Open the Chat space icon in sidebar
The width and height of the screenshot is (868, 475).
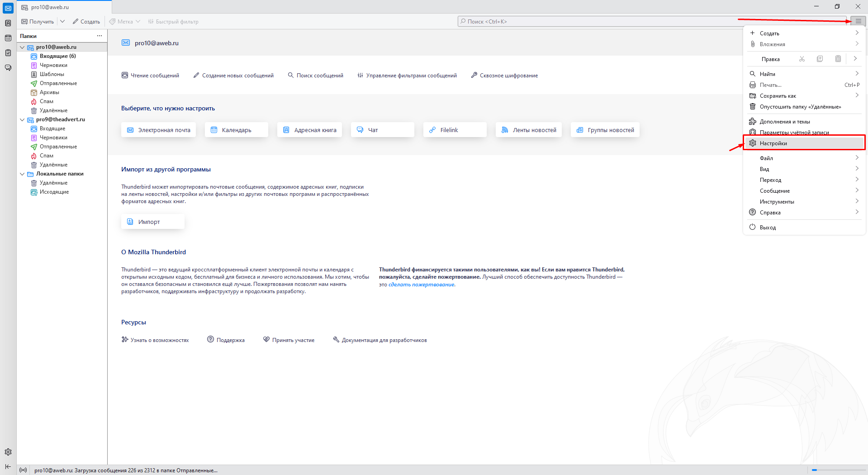coord(8,68)
